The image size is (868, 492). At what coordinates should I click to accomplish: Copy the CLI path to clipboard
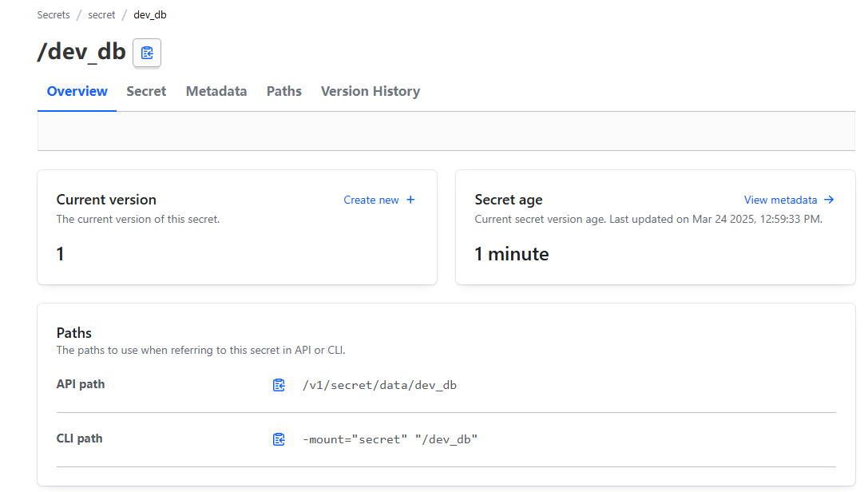point(279,439)
